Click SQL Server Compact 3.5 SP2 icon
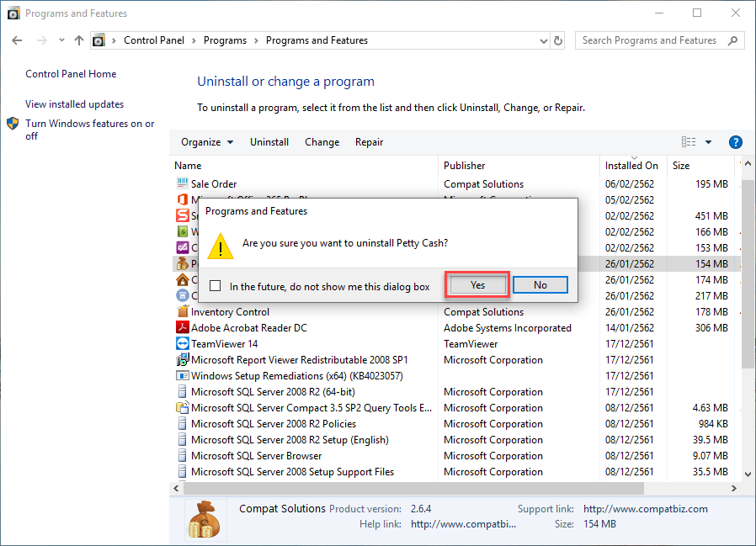This screenshot has height=546, width=756. coord(182,408)
